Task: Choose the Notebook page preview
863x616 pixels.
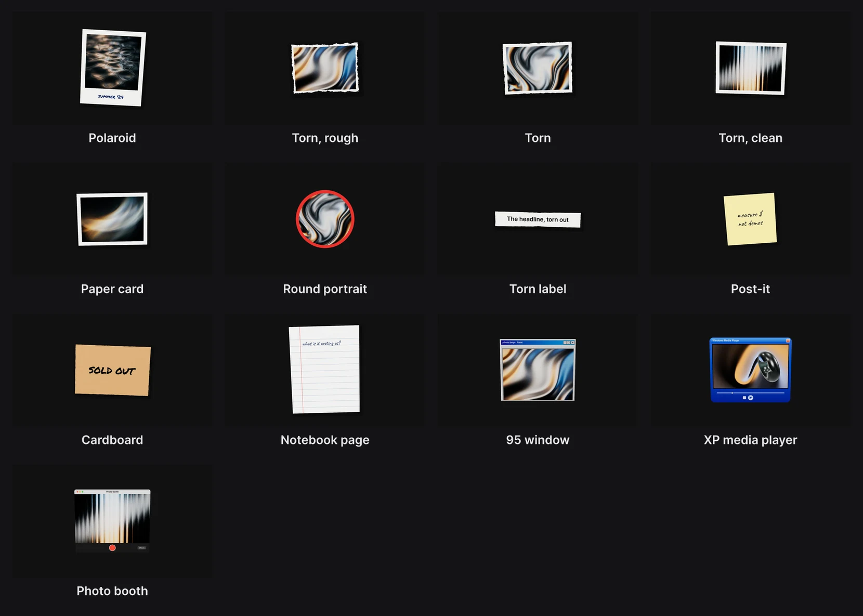Action: pyautogui.click(x=324, y=370)
